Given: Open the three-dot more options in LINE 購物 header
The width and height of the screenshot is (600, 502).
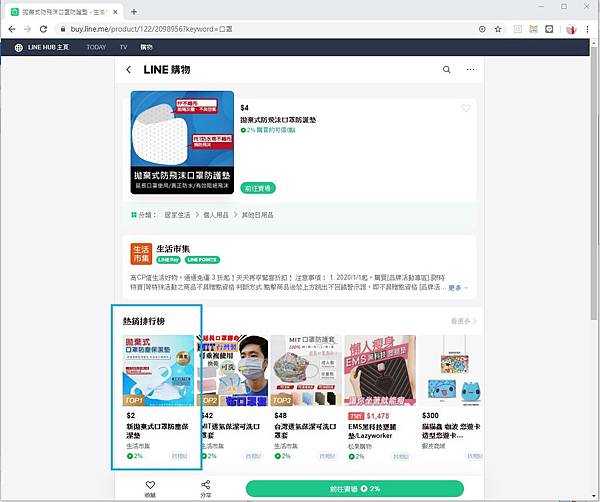Looking at the screenshot, I should click(470, 70).
